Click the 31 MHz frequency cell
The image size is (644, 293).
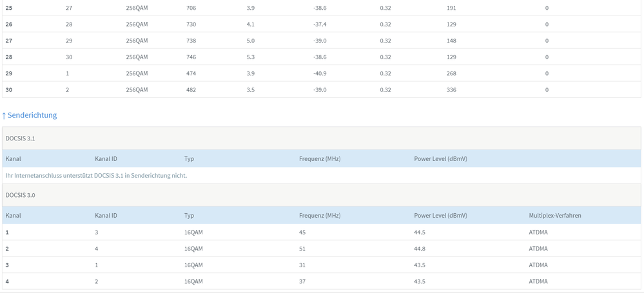point(302,265)
